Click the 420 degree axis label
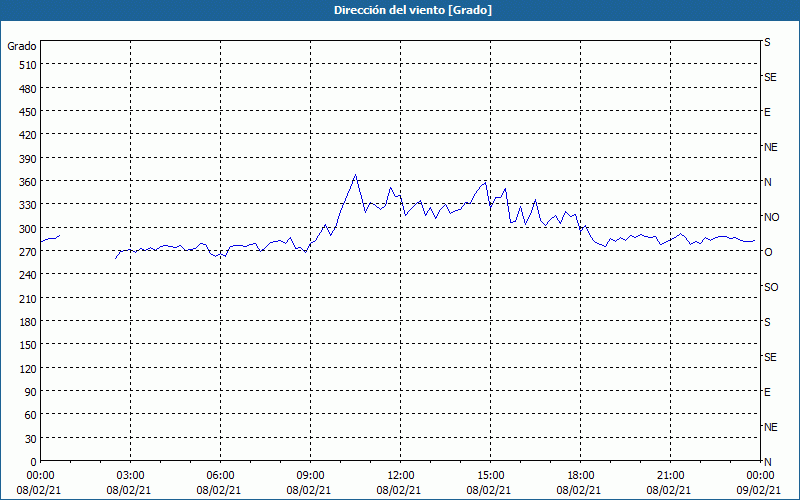Screen dimensions: 800x500 (x=28, y=135)
